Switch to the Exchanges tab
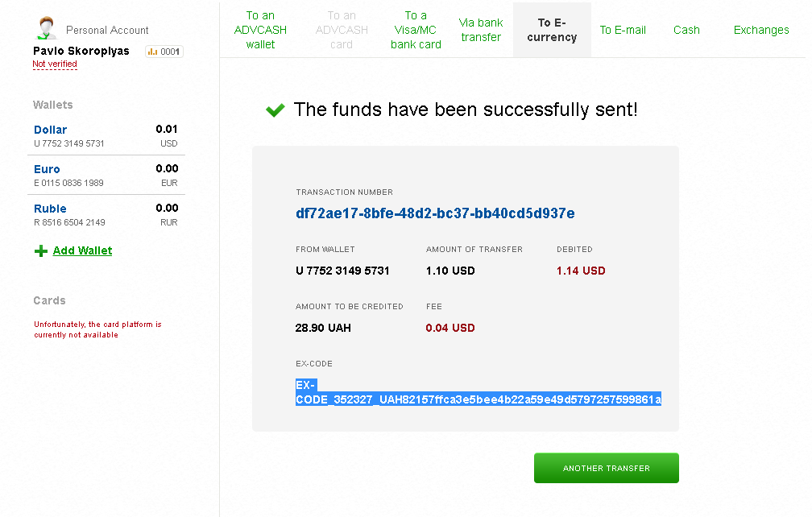Image resolution: width=812 pixels, height=517 pixels. click(x=761, y=30)
